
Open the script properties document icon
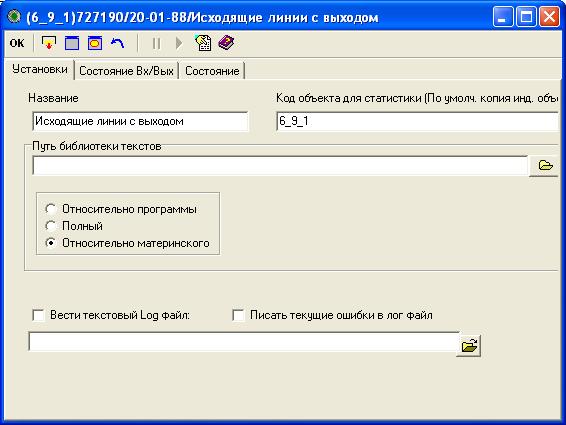(203, 43)
